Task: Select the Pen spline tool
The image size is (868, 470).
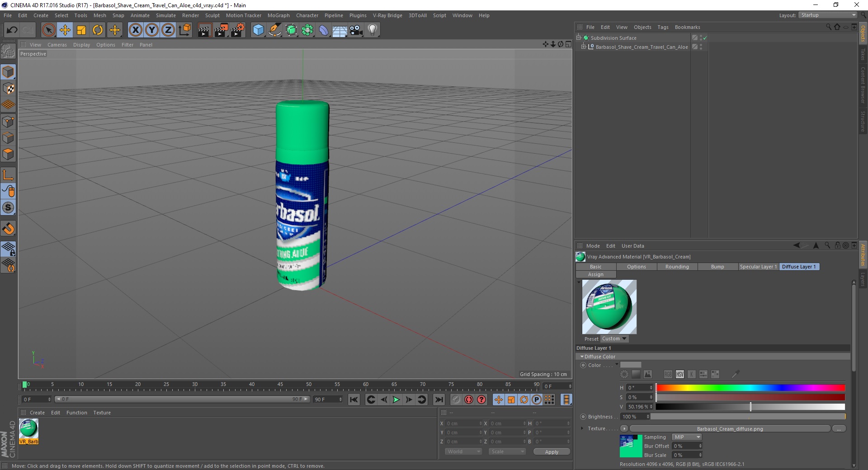Action: point(274,30)
